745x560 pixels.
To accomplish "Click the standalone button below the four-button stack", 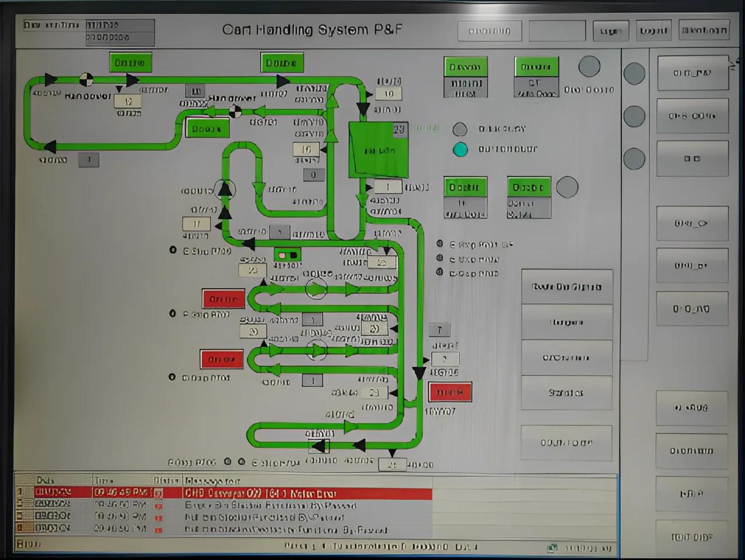I will [x=566, y=443].
